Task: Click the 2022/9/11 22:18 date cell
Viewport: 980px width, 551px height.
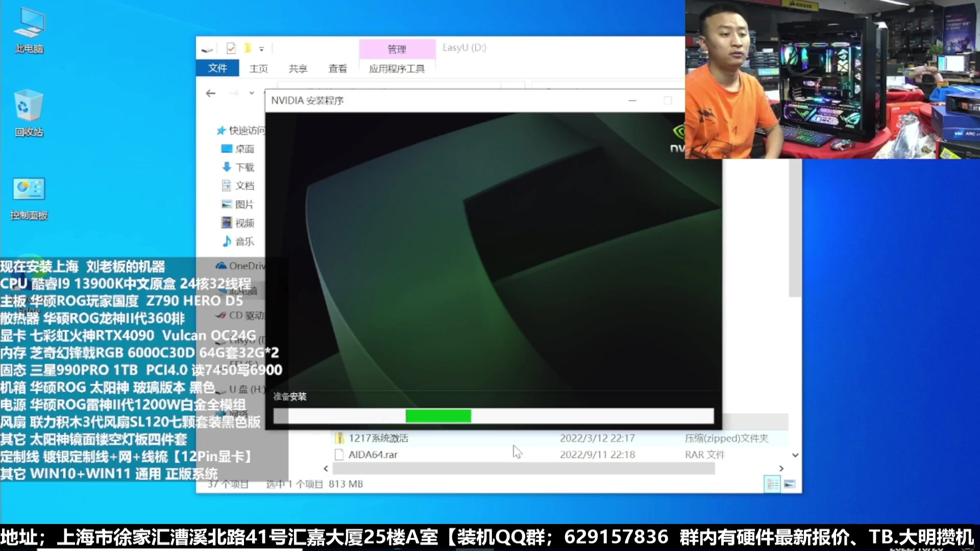Action: (597, 455)
